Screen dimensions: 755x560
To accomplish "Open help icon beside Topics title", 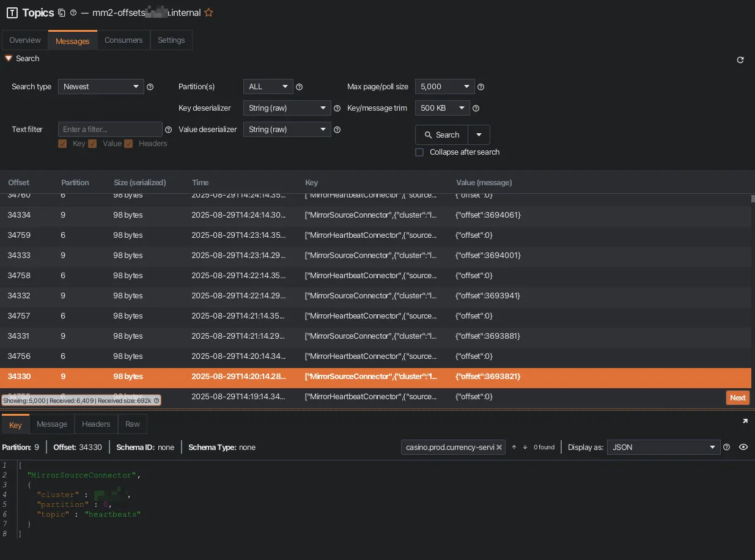I will (73, 13).
